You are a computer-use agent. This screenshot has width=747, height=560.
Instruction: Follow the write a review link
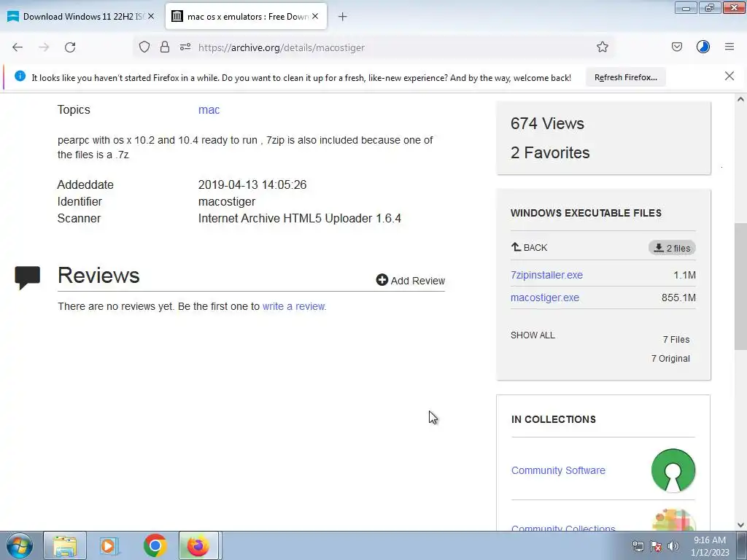coord(294,306)
